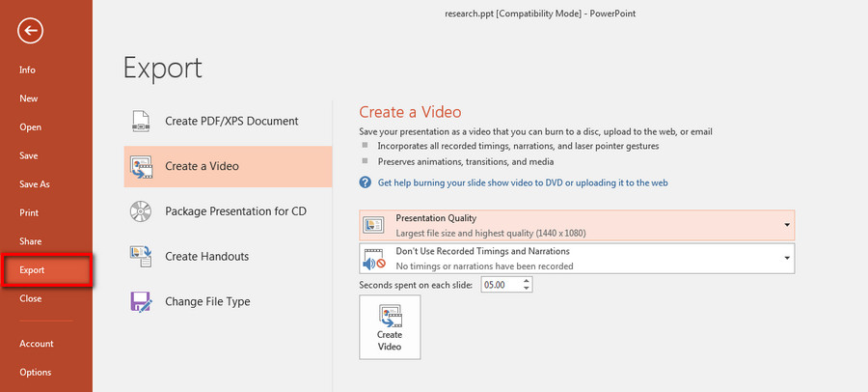Click the blue help question mark icon

[366, 182]
